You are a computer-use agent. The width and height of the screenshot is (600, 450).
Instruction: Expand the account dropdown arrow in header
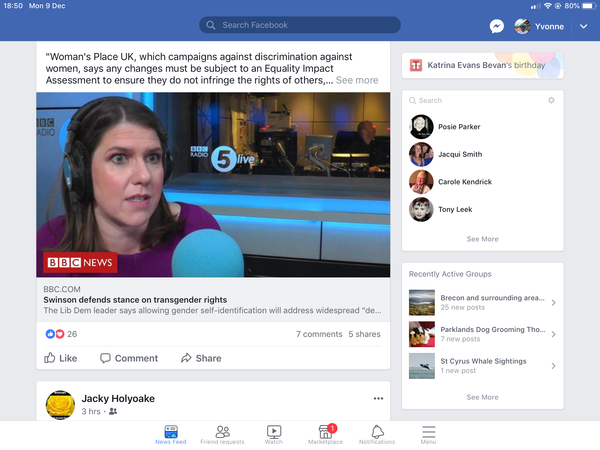(x=583, y=26)
